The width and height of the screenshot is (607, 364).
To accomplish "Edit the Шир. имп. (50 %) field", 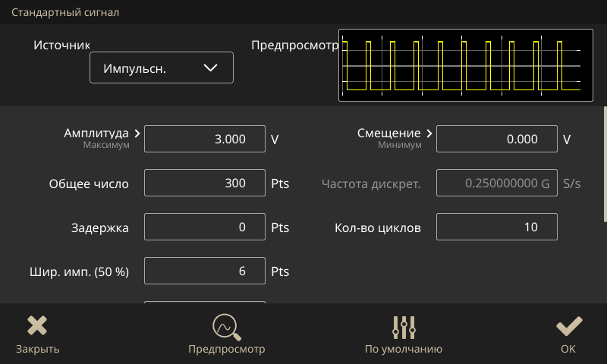I will (x=205, y=271).
